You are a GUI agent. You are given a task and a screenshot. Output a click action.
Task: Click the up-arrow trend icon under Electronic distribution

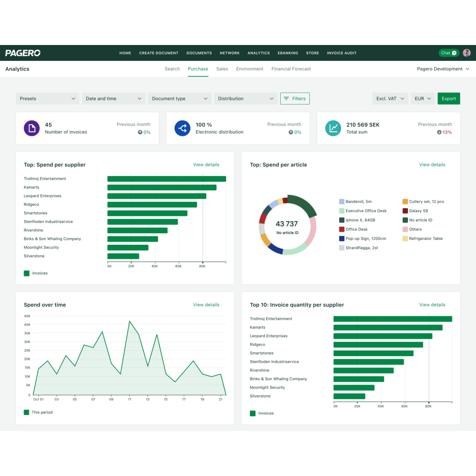pos(291,132)
